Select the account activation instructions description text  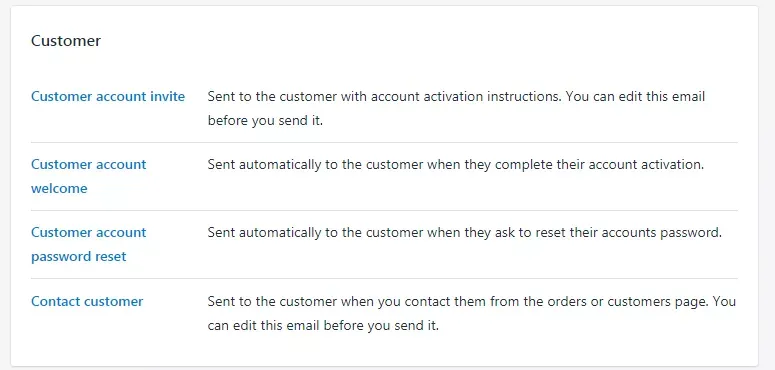(456, 108)
